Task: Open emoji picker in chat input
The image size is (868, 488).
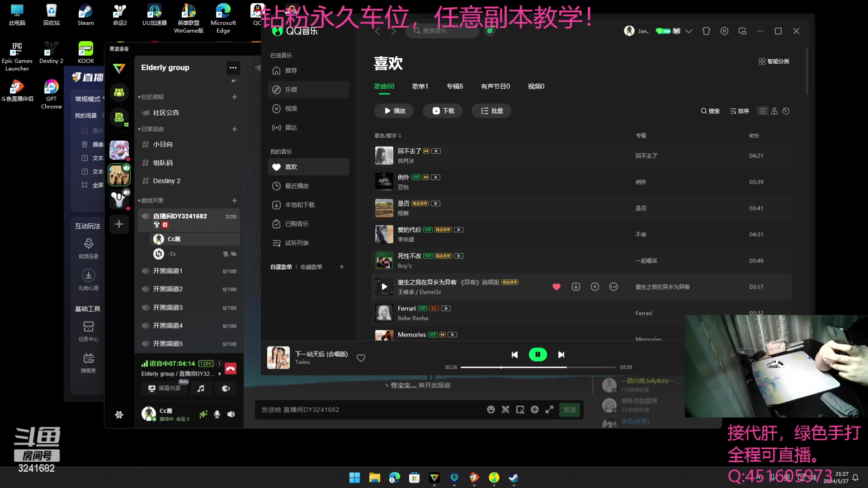Action: (x=491, y=409)
